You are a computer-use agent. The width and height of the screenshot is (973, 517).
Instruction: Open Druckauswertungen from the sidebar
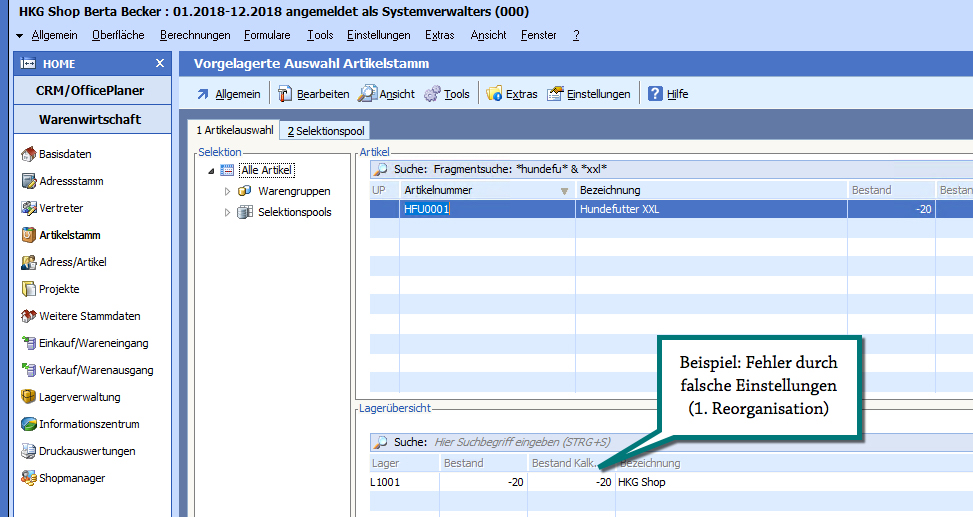pos(86,451)
